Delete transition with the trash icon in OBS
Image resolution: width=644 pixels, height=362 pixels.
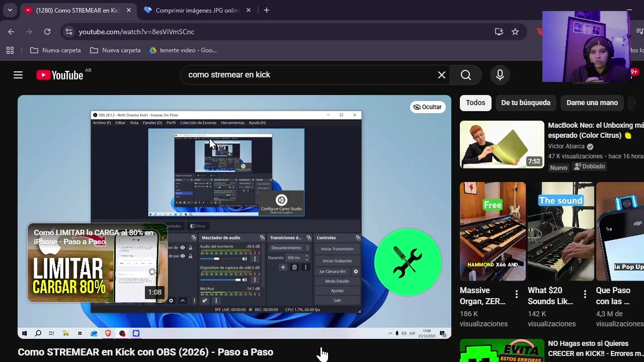tap(294, 267)
